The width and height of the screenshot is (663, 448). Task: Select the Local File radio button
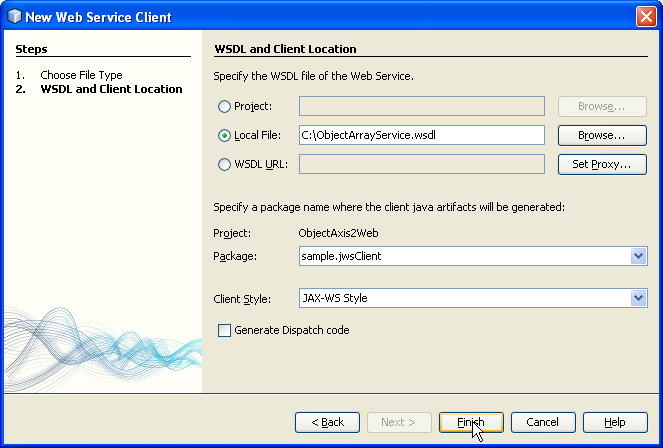pos(224,135)
